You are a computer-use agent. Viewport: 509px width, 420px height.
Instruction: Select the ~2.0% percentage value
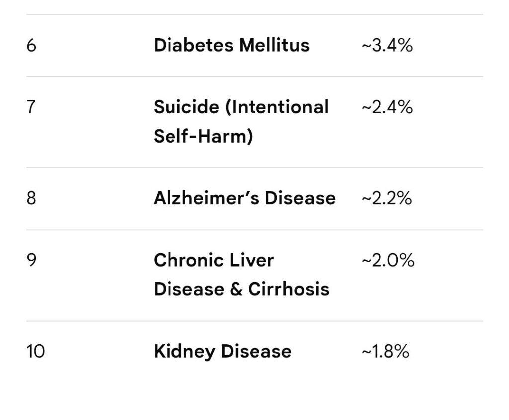(x=387, y=260)
